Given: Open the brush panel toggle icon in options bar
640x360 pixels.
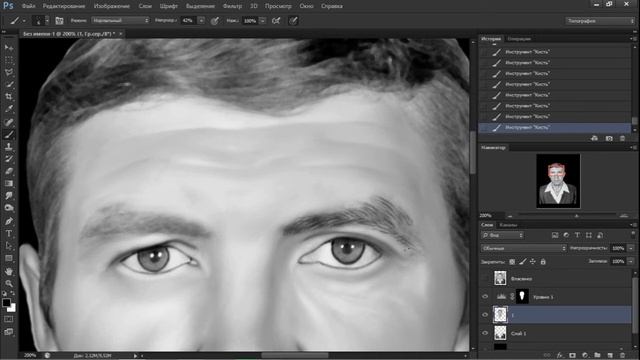Looking at the screenshot, I should click(59, 20).
